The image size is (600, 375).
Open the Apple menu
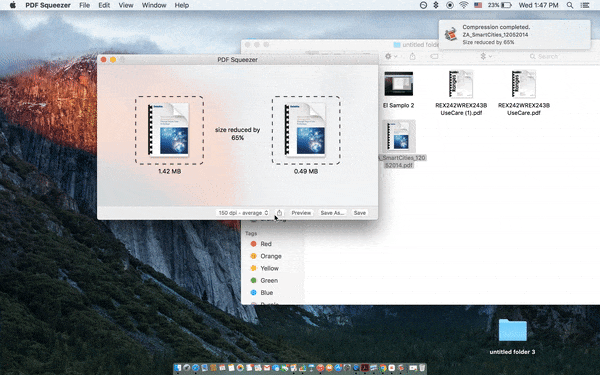pos(13,5)
